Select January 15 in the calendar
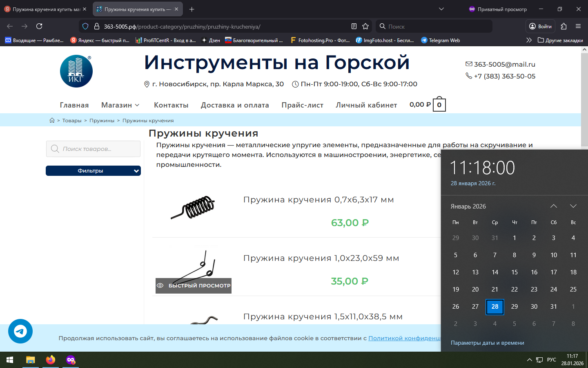Image resolution: width=588 pixels, height=368 pixels. click(514, 272)
